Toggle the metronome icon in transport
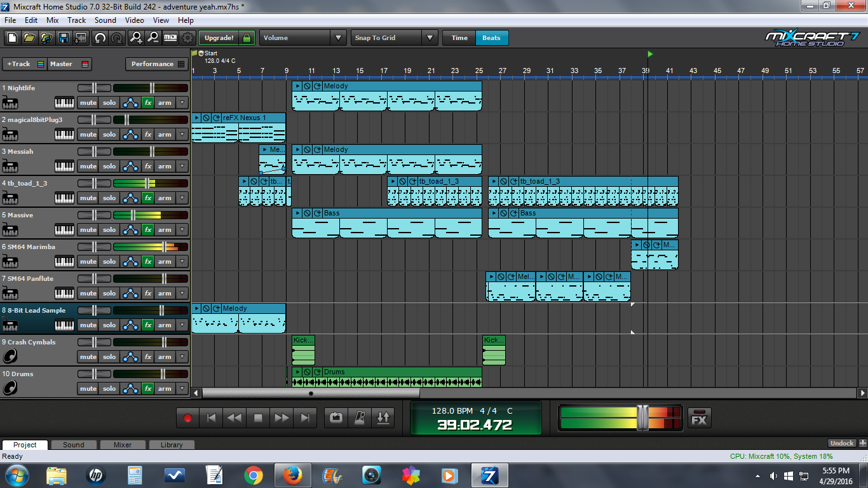 tap(360, 417)
